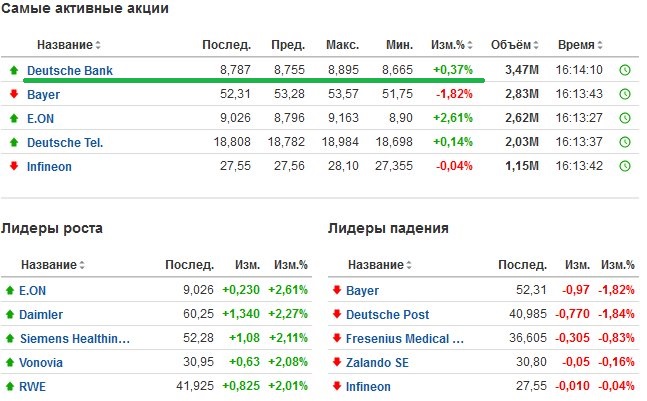
Task: Click green up arrow beside Deutsche Bank
Action: pyautogui.click(x=14, y=70)
